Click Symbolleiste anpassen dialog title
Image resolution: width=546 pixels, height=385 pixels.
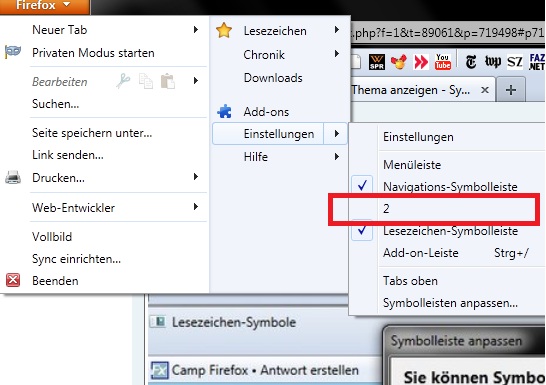(x=456, y=341)
